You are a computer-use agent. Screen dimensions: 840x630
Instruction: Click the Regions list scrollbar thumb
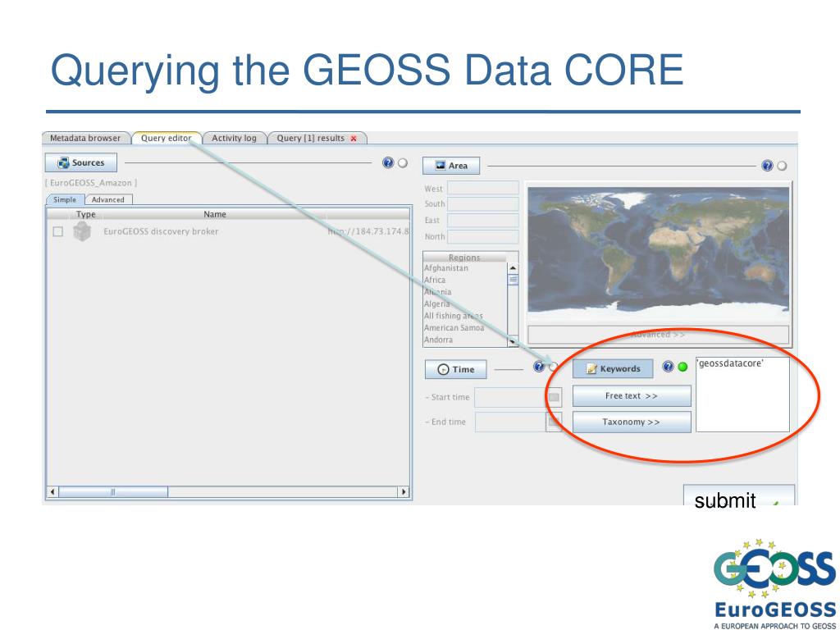tap(513, 280)
